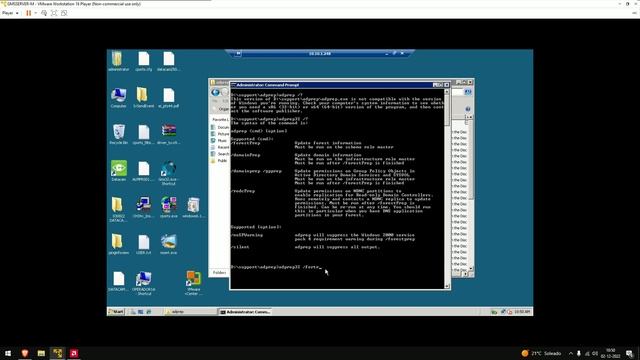This screenshot has height=360, width=640.
Task: Select Documents in the Explorer navigation pane
Action: 220,127
